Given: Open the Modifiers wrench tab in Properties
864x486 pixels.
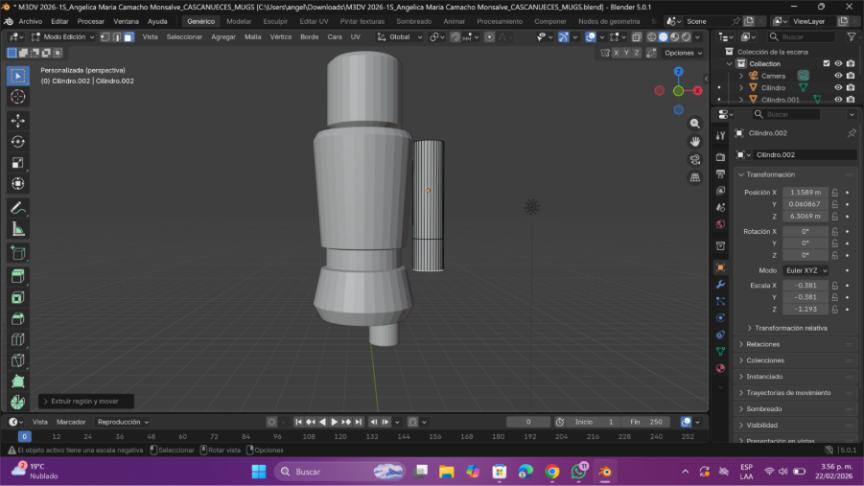Looking at the screenshot, I should pyautogui.click(x=720, y=285).
